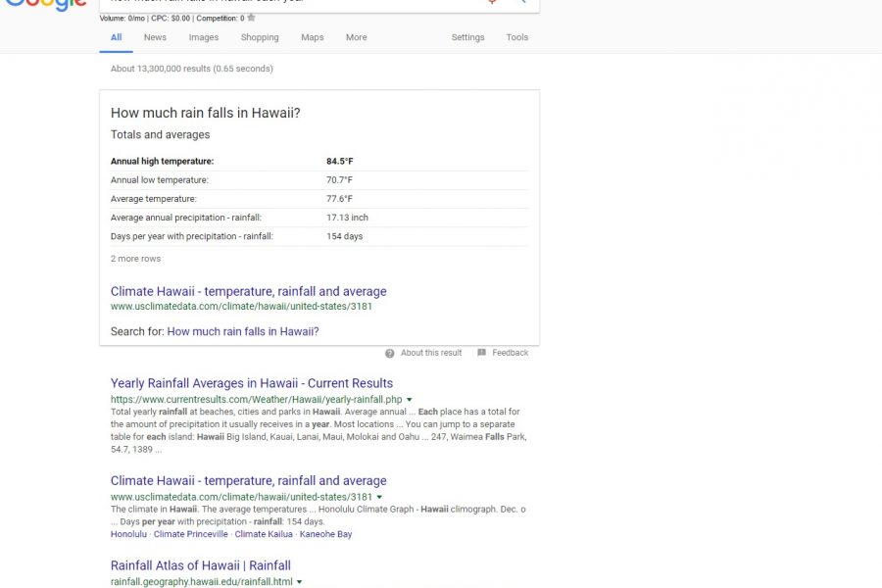Open the search Tools options
The width and height of the screenshot is (882, 588).
[x=516, y=37]
